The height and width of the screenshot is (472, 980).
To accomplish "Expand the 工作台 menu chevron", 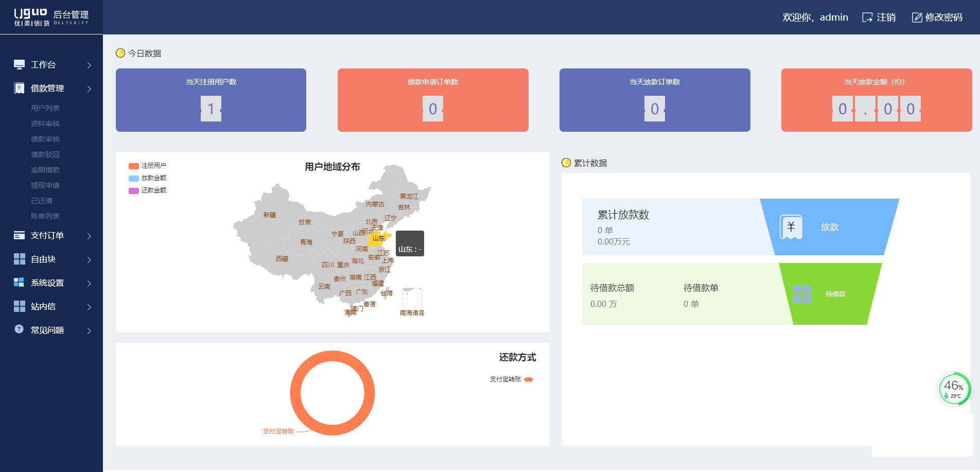I will tap(89, 65).
